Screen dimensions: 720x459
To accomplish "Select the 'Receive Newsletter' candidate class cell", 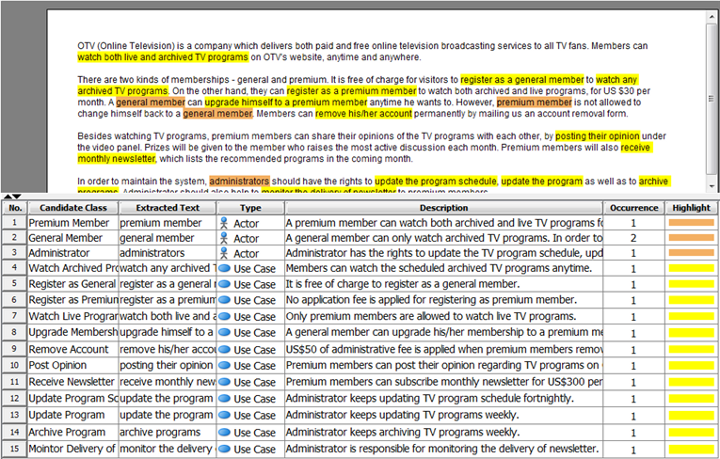I will [73, 382].
